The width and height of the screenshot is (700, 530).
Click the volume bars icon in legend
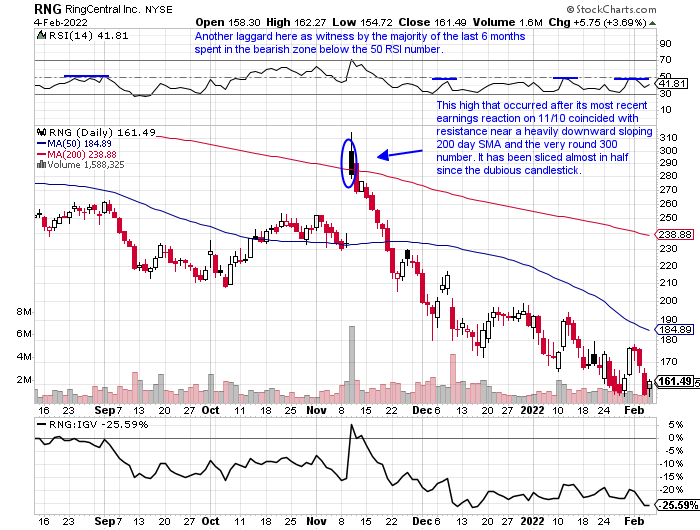(42, 164)
